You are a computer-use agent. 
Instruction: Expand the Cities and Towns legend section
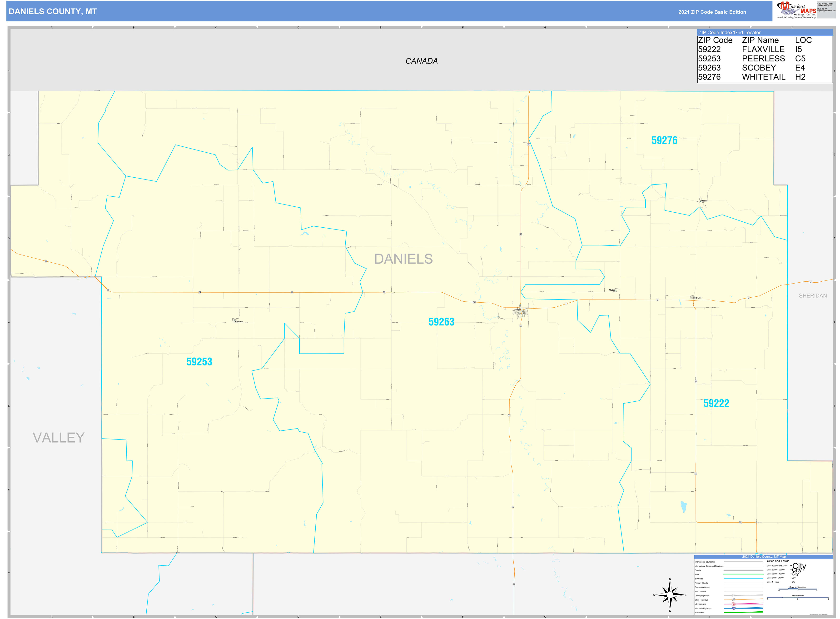[778, 561]
